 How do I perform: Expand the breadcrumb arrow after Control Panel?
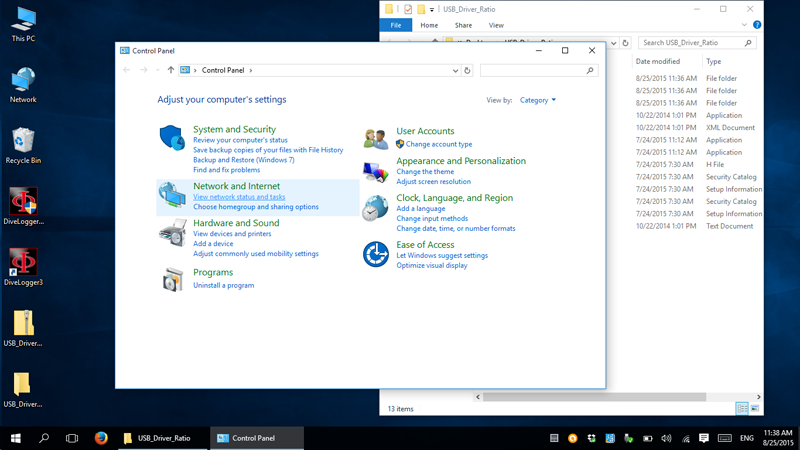[251, 70]
